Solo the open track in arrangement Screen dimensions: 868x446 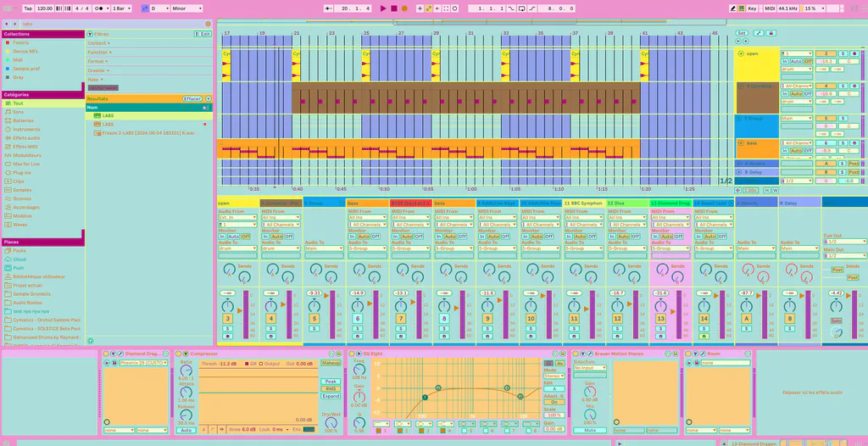842,53
